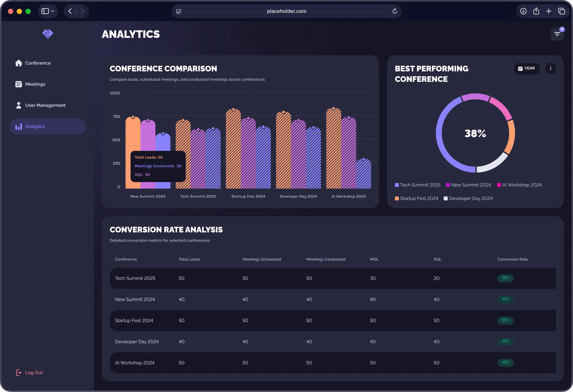Click the Log Out arrow icon
The height and width of the screenshot is (392, 573).
pos(19,373)
